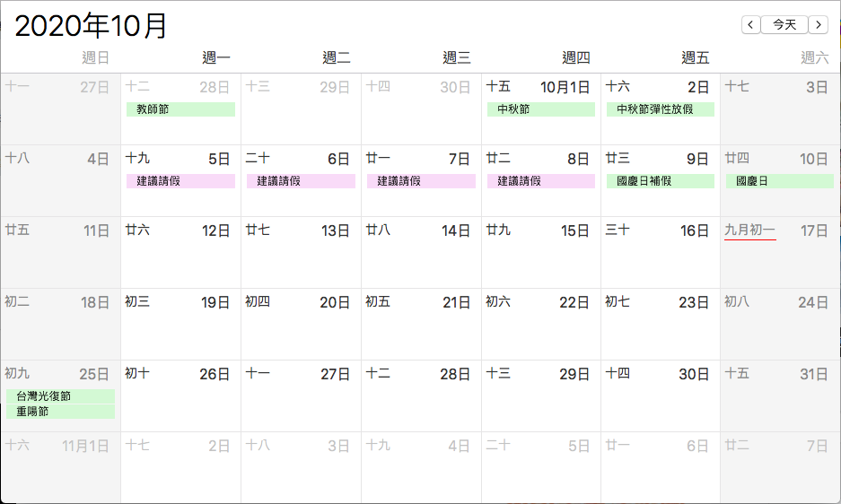Open the 建議請假 event on the 7th
Image resolution: width=841 pixels, height=504 pixels.
[421, 181]
